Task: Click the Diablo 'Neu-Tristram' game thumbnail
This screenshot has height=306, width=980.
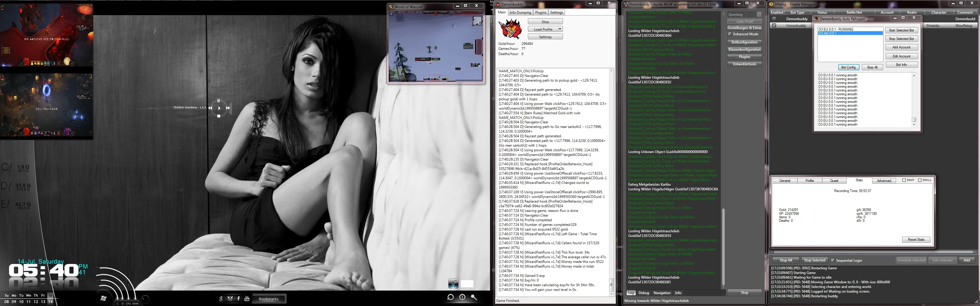Action: click(46, 105)
